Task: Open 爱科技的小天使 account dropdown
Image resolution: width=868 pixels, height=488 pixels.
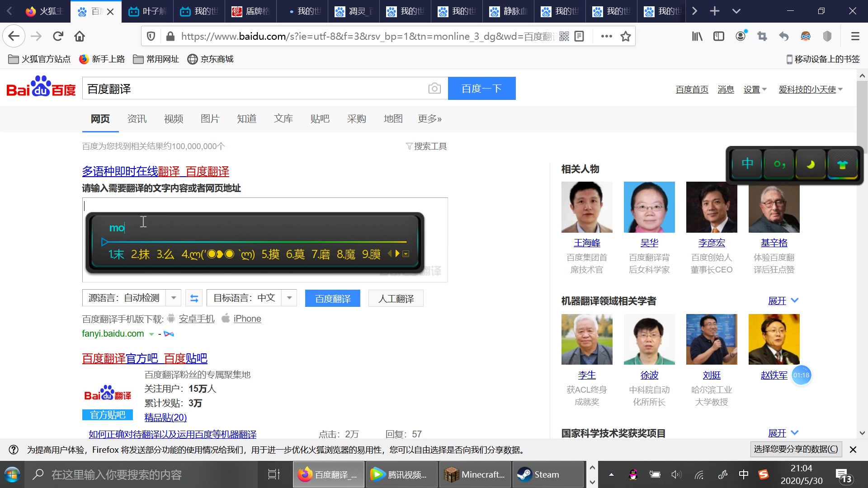Action: (x=811, y=89)
